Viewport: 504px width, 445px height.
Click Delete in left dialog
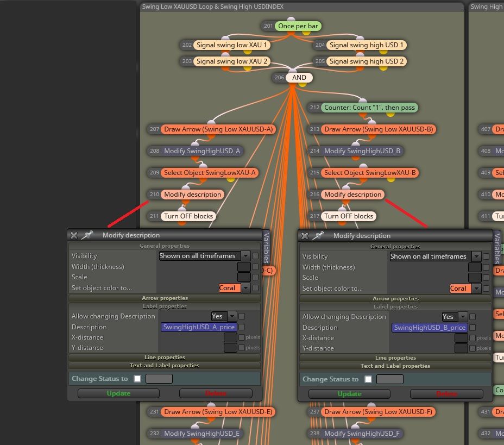(216, 393)
